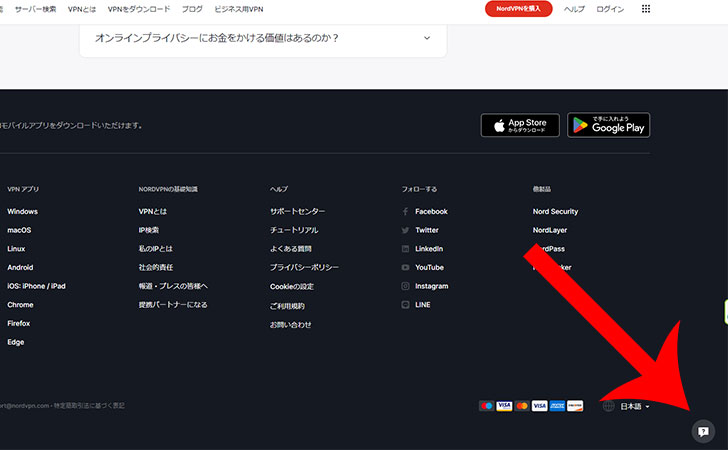
Task: Click the App Store download badge
Action: click(x=520, y=125)
